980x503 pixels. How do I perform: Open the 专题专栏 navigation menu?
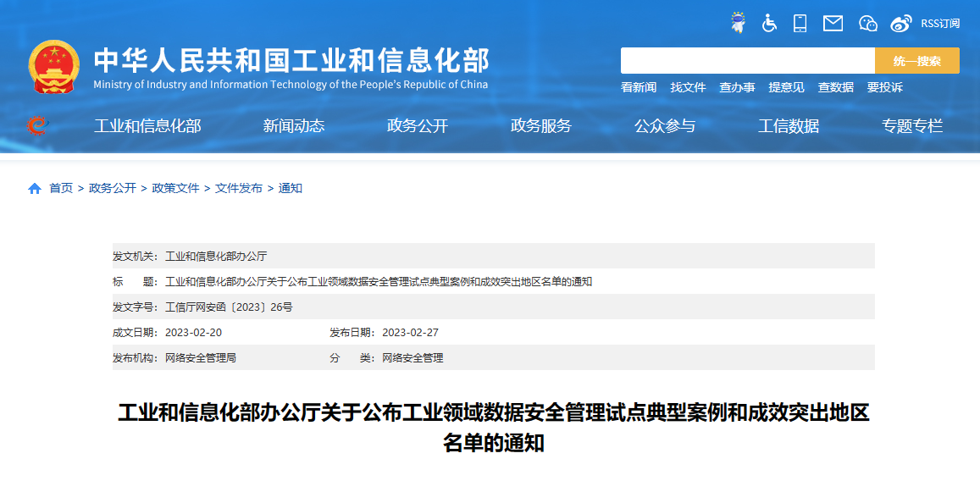tap(912, 126)
